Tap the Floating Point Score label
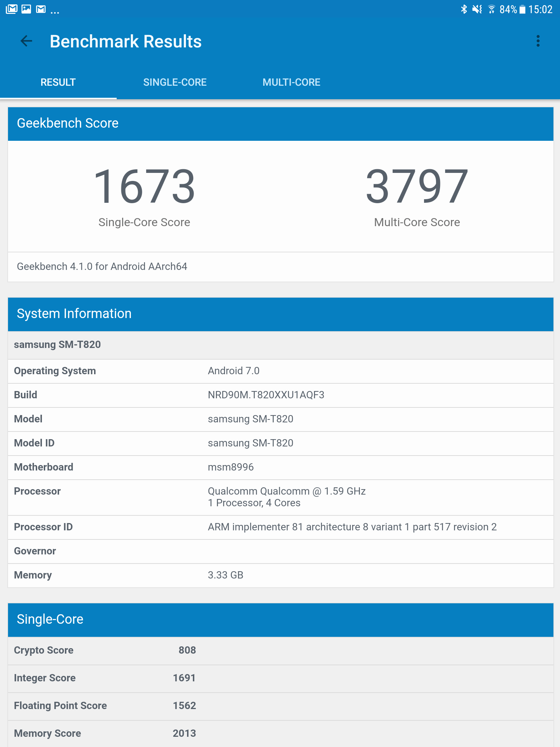Screen dimensions: 560x747 (x=61, y=706)
